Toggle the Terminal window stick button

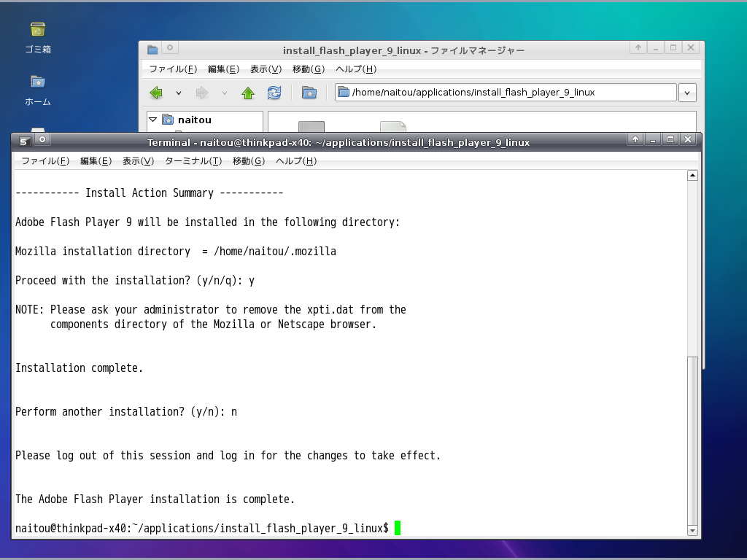[x=42, y=139]
